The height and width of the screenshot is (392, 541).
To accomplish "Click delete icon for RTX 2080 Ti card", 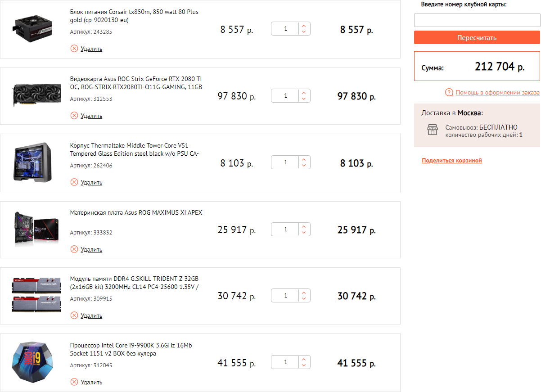I will coord(74,116).
